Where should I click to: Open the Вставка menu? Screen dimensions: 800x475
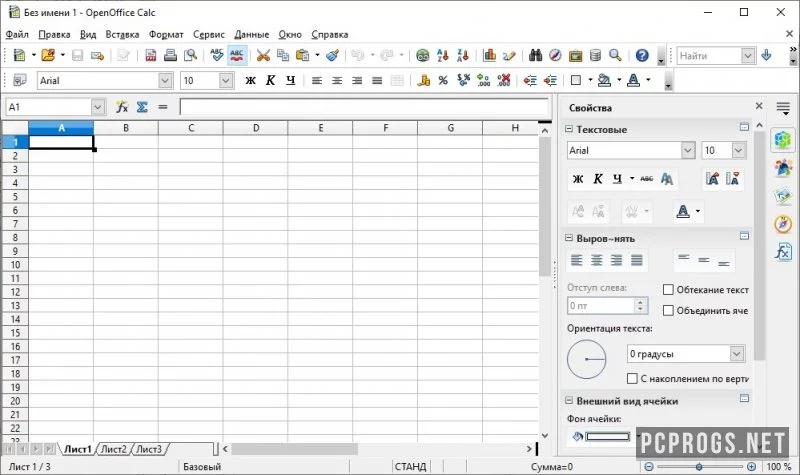pyautogui.click(x=122, y=34)
